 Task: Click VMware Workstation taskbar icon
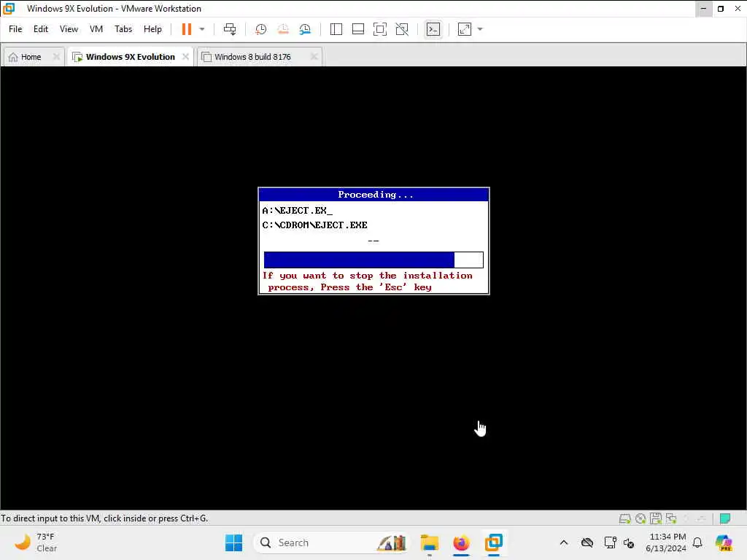pyautogui.click(x=494, y=542)
